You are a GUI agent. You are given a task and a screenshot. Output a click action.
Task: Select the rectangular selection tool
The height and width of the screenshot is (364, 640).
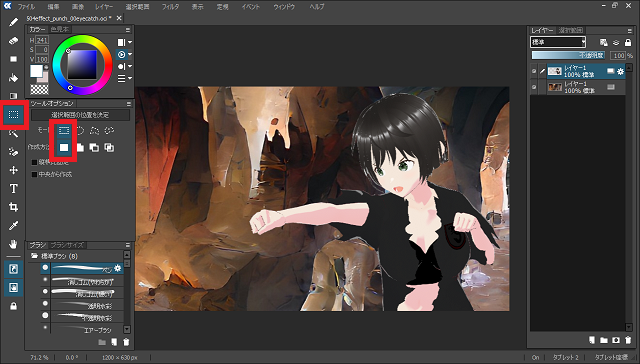[x=13, y=115]
